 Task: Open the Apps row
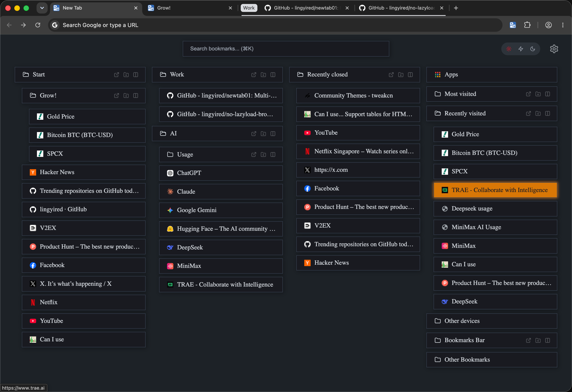click(492, 74)
